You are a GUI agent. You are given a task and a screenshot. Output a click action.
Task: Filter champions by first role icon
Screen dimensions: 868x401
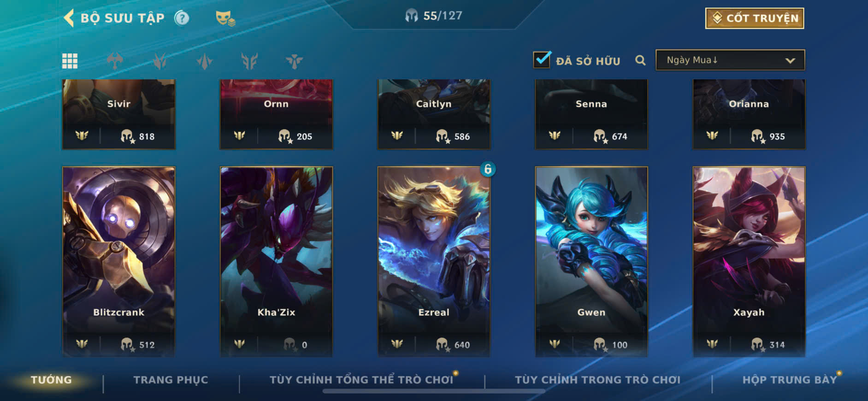(x=115, y=61)
